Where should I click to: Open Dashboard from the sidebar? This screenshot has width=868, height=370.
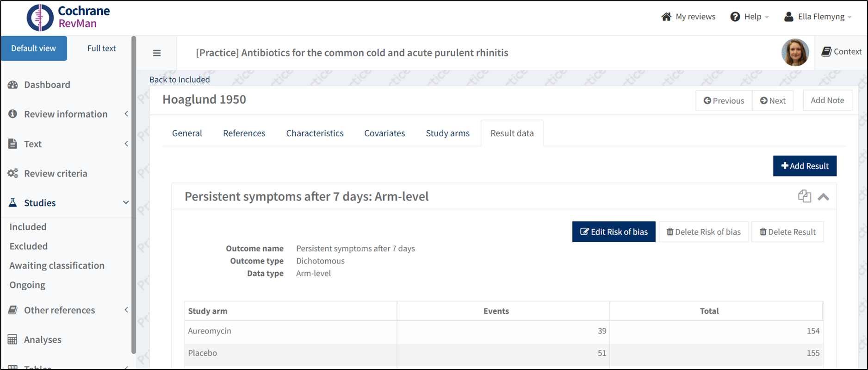click(x=47, y=85)
